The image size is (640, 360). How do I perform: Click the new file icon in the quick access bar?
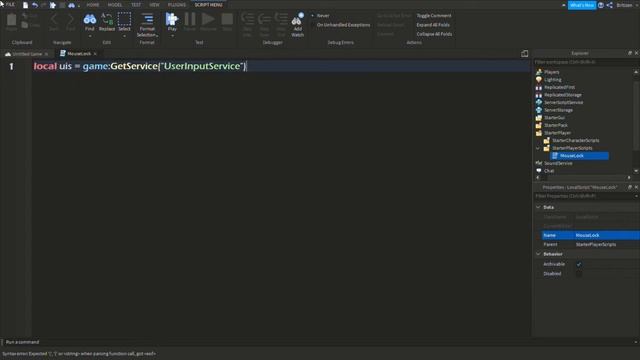coord(25,5)
